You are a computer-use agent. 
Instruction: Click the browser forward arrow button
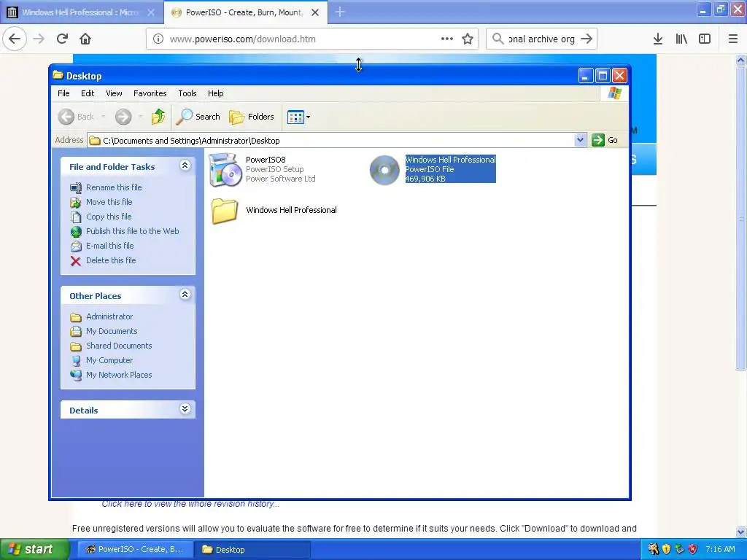(39, 39)
